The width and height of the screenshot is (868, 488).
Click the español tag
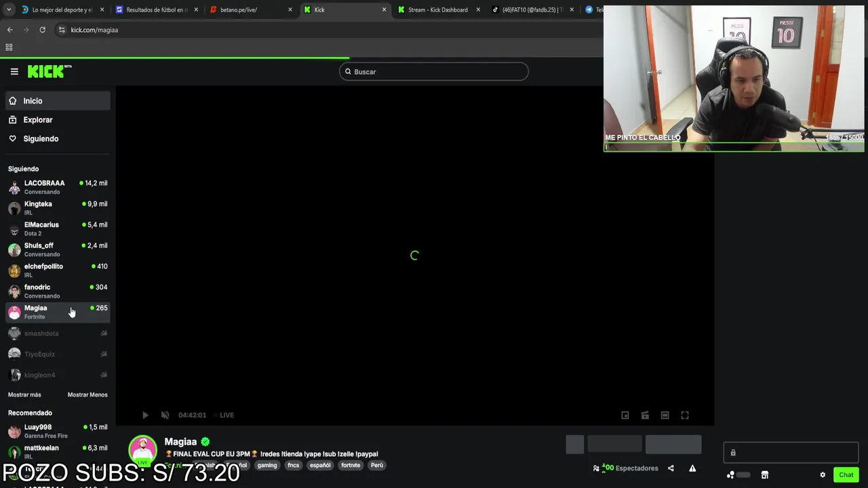pyautogui.click(x=320, y=466)
